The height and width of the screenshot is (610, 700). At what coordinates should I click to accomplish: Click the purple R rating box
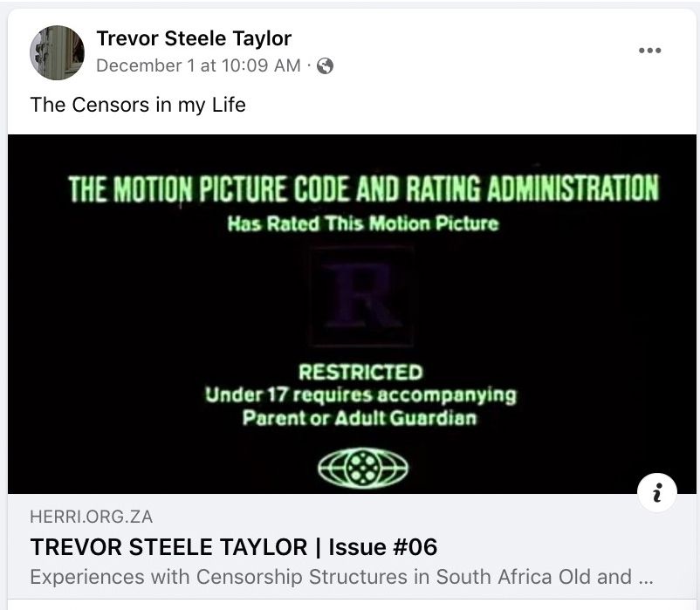(361, 295)
